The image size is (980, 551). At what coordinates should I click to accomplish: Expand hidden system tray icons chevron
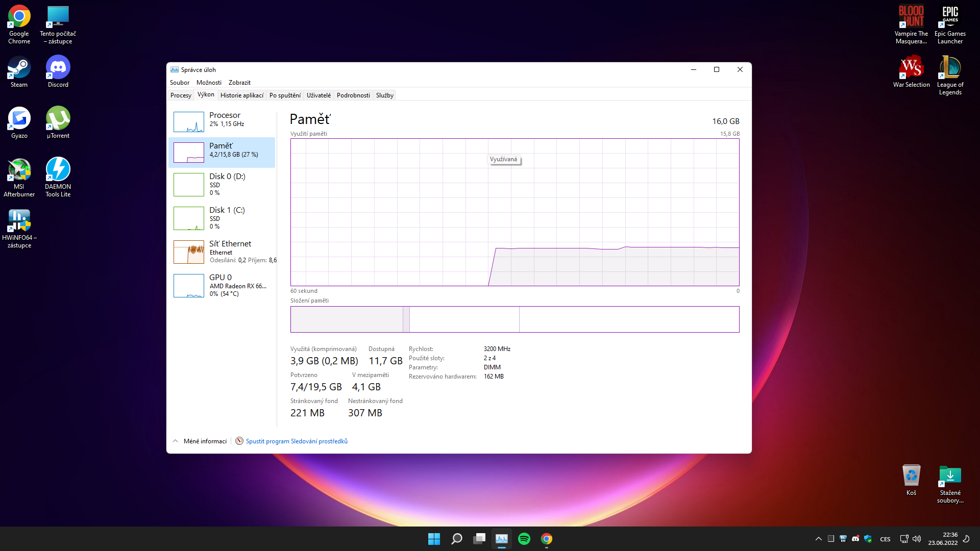tap(819, 539)
